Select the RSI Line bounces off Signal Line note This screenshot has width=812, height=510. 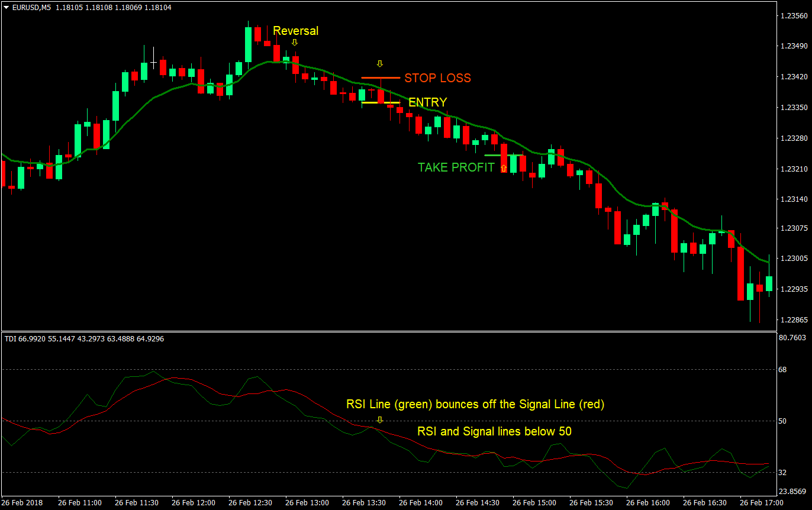pos(475,405)
